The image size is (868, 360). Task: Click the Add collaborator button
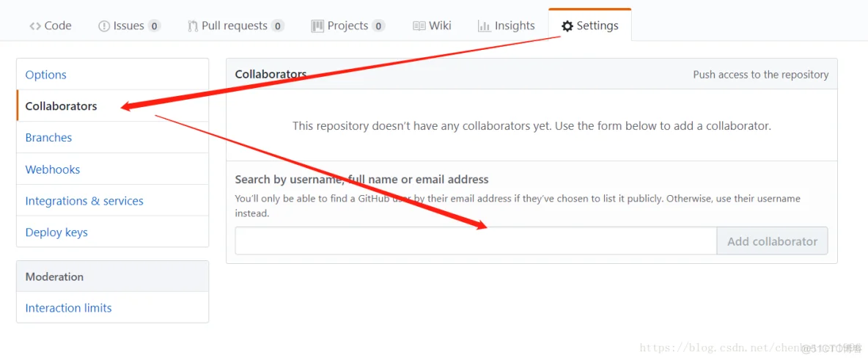(x=772, y=241)
